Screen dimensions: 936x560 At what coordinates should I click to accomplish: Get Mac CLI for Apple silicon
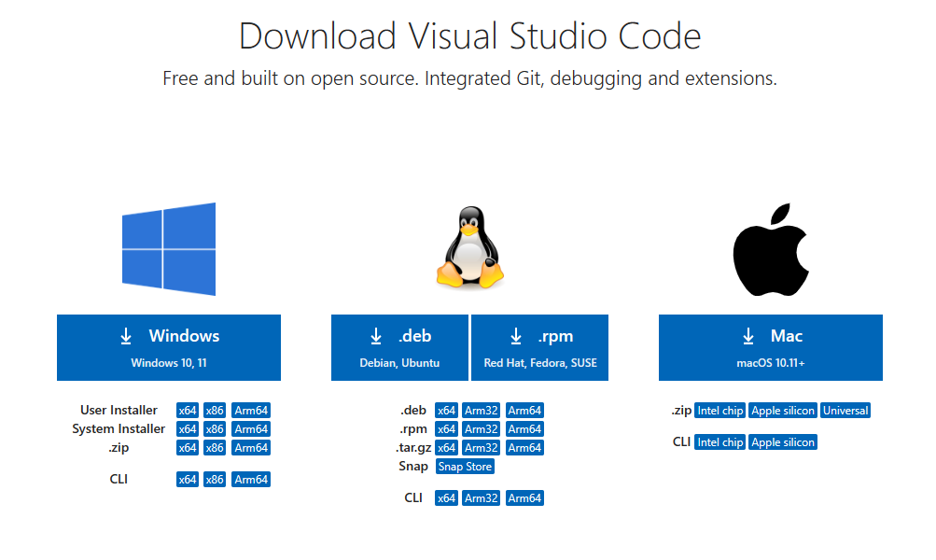click(783, 441)
